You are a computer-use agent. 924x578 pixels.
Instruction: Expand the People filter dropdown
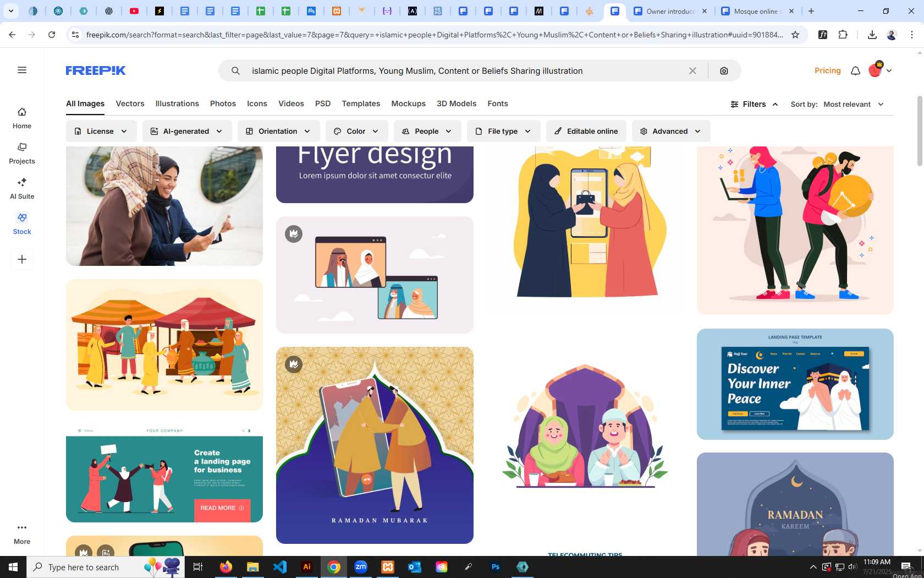pyautogui.click(x=427, y=131)
